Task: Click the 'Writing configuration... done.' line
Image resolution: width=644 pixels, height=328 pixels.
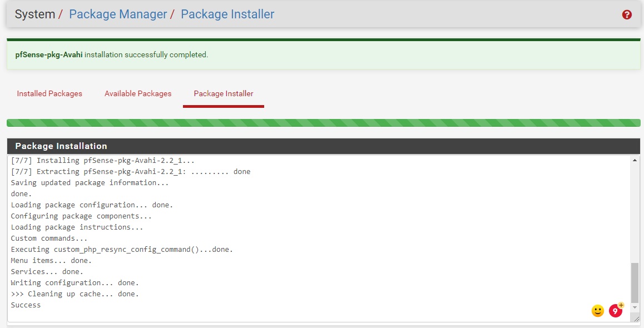Action: click(x=75, y=283)
